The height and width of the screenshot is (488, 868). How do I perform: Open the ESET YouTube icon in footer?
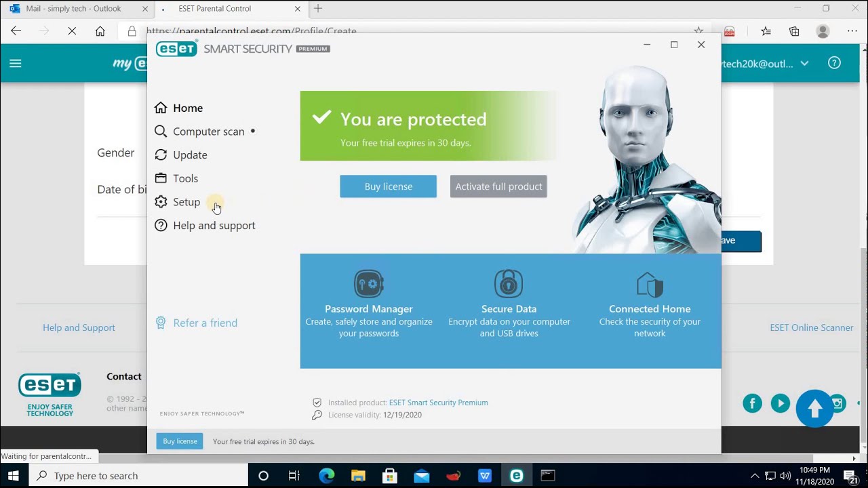[x=781, y=404]
